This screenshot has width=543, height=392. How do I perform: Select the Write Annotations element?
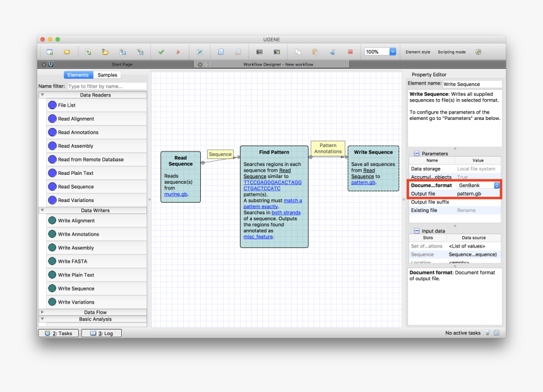pyautogui.click(x=97, y=234)
